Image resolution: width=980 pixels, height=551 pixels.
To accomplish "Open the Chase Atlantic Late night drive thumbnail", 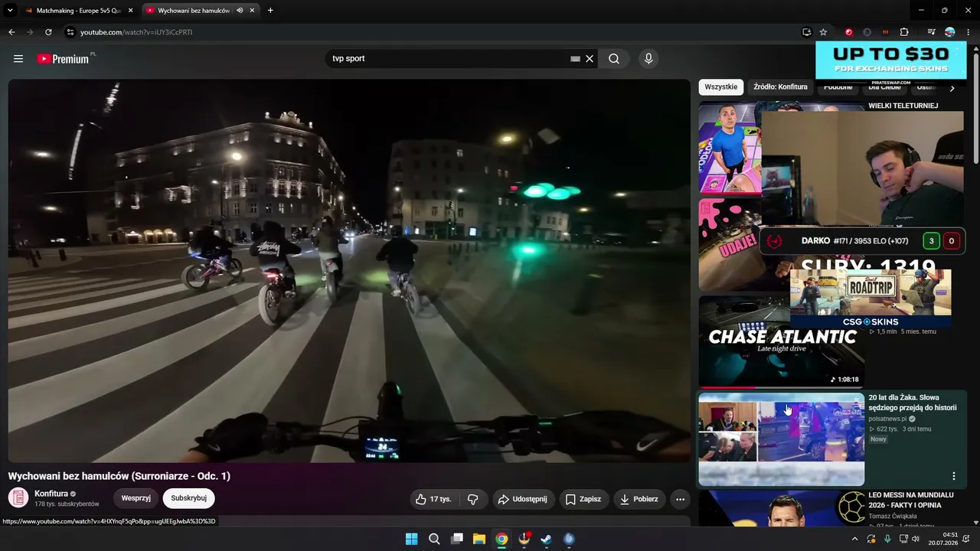I will tap(782, 341).
